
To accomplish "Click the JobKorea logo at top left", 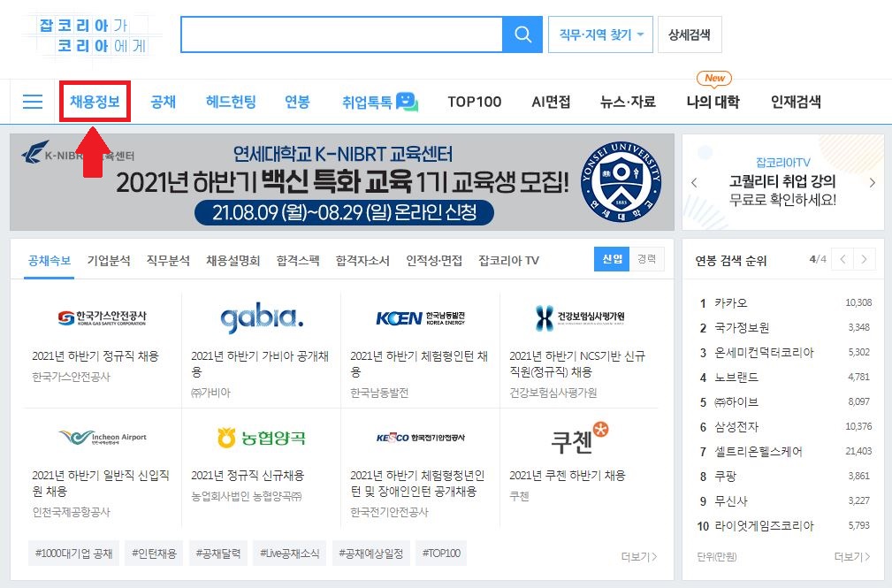I will (93, 34).
